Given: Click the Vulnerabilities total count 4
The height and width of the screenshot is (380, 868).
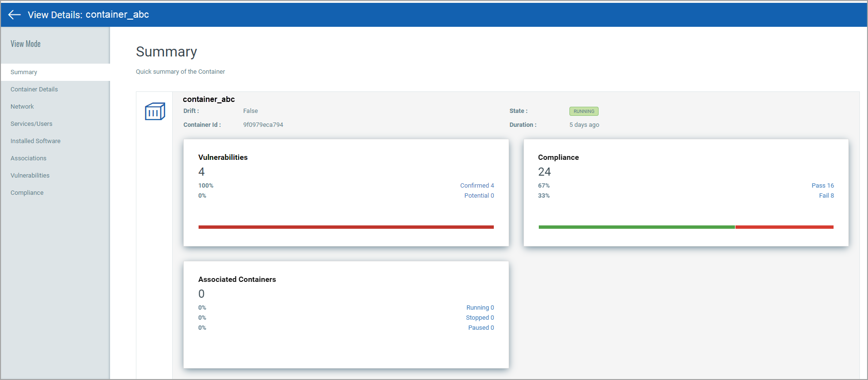Looking at the screenshot, I should [x=201, y=172].
